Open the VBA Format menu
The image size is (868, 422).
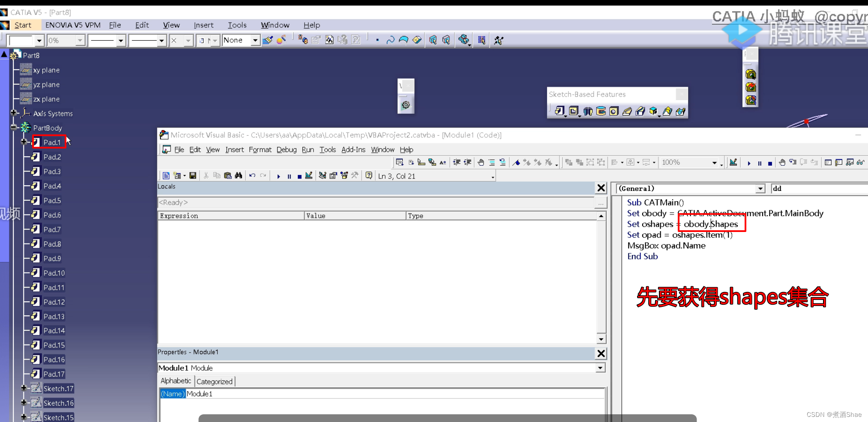tap(260, 149)
